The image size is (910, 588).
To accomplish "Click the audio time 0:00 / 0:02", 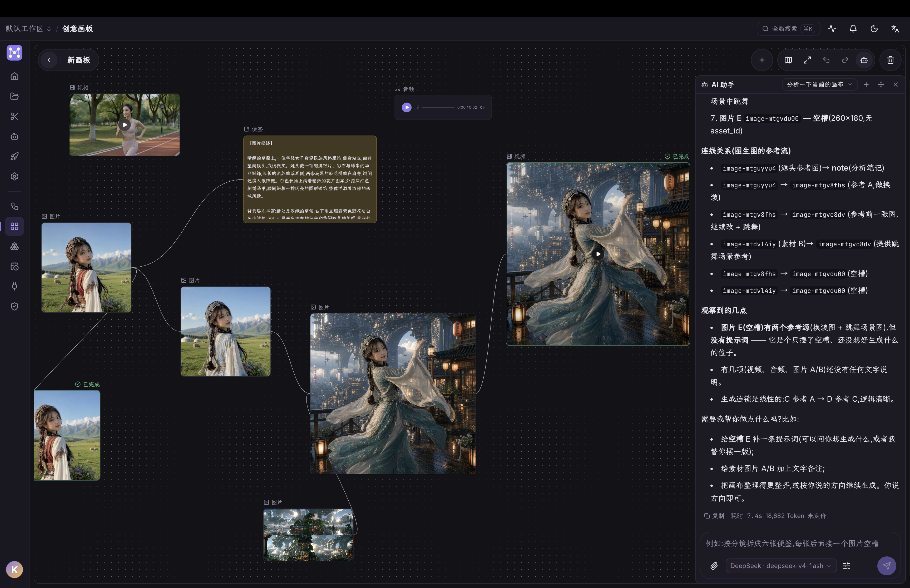I will pyautogui.click(x=467, y=107).
